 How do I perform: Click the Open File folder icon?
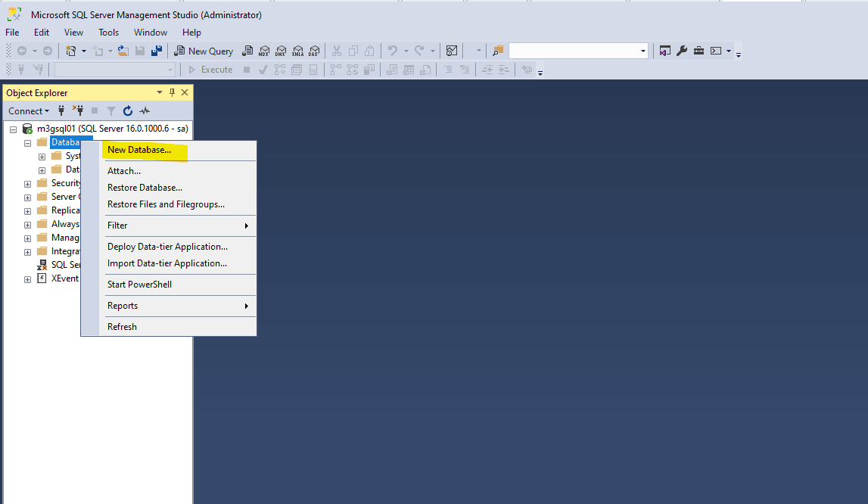(x=123, y=51)
